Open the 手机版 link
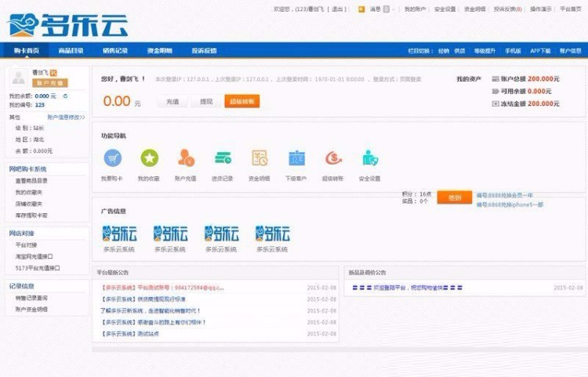This screenshot has height=377, width=588. click(x=513, y=51)
